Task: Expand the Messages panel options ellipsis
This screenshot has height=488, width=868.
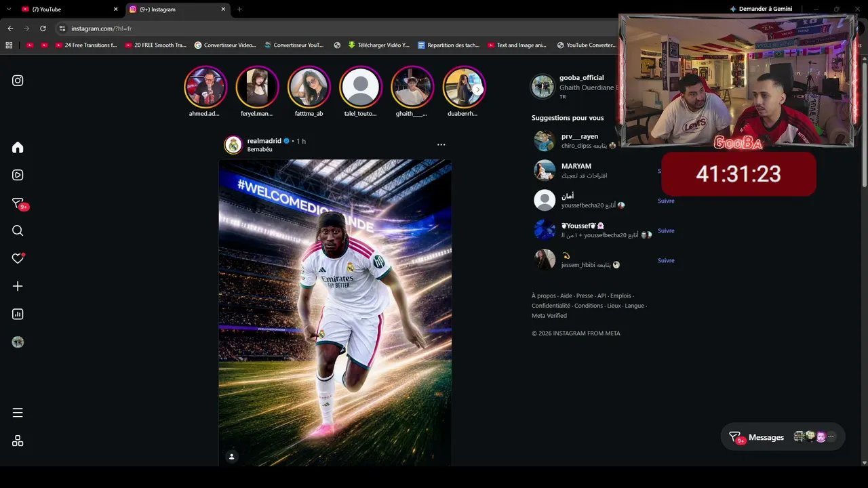Action: (831, 437)
